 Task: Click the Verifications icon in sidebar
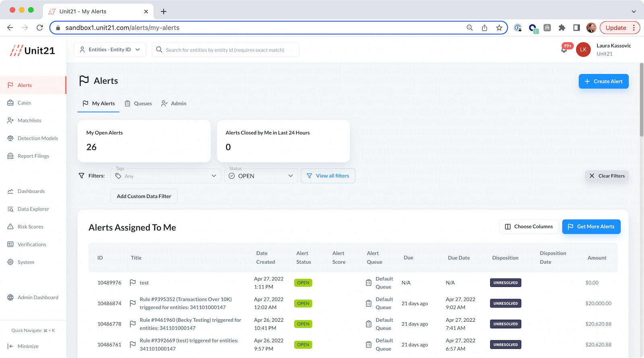pyautogui.click(x=10, y=245)
